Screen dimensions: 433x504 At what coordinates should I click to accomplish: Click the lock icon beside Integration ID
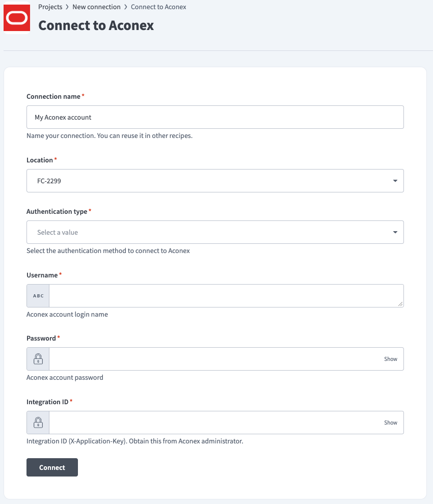(37, 422)
